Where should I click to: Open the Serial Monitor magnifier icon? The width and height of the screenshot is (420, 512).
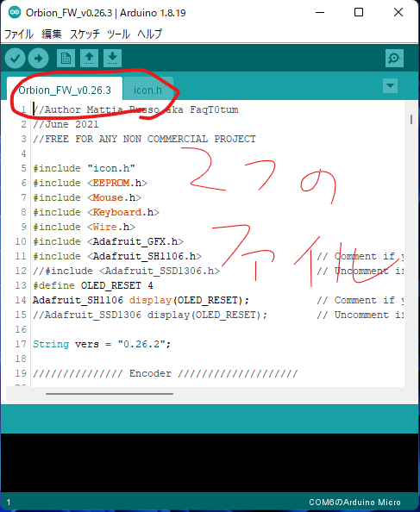[x=394, y=59]
